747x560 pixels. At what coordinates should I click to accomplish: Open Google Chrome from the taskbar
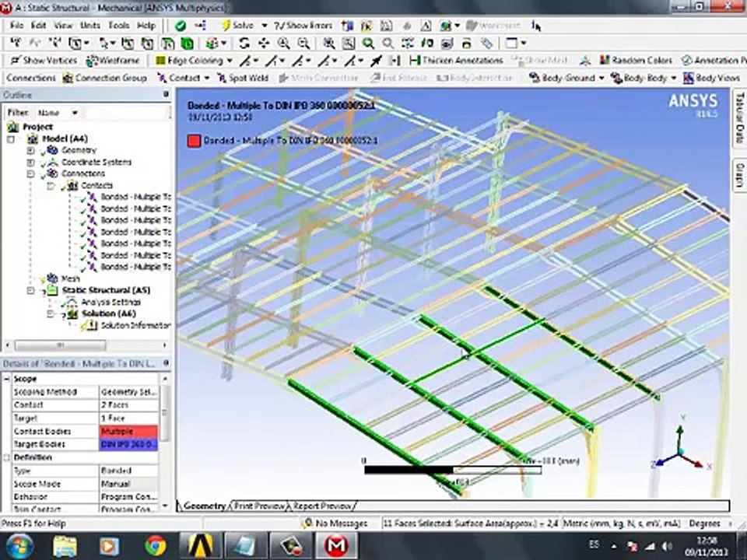[156, 545]
